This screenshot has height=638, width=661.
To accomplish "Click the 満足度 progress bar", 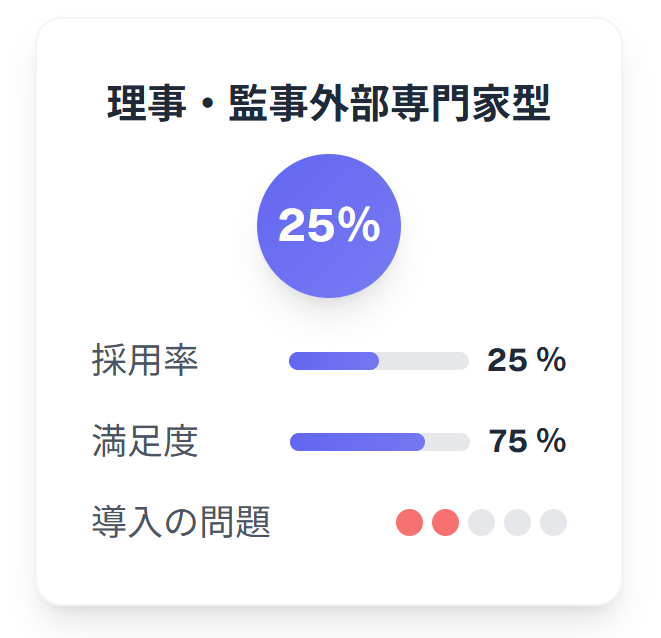I will pyautogui.click(x=380, y=442).
